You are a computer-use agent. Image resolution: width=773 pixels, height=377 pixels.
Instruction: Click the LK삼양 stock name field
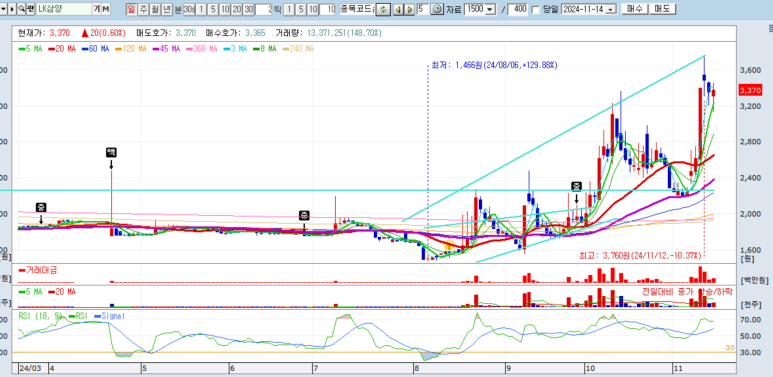[64, 9]
